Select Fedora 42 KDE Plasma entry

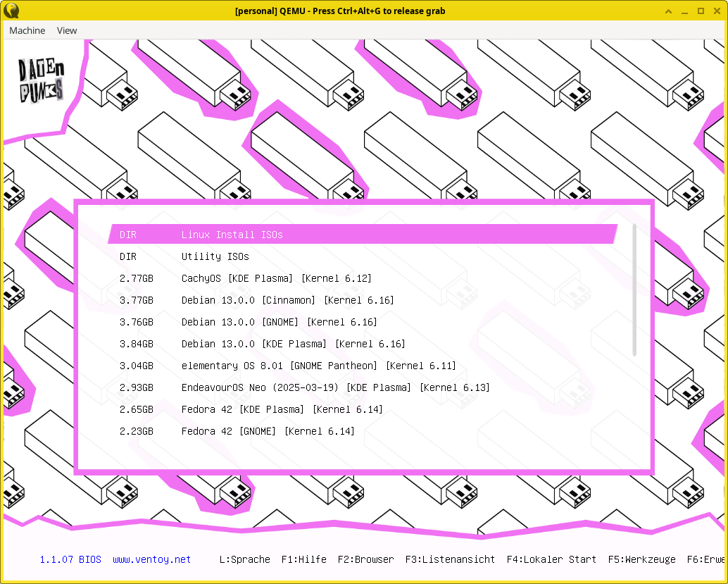(282, 409)
